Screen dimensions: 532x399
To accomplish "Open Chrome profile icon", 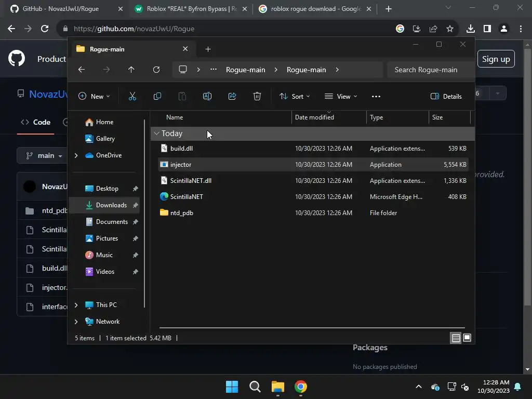I will [x=504, y=29].
